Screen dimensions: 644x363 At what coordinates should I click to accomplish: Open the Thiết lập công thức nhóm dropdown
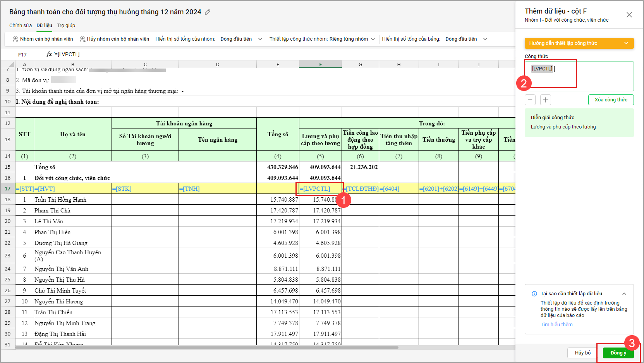coord(352,39)
